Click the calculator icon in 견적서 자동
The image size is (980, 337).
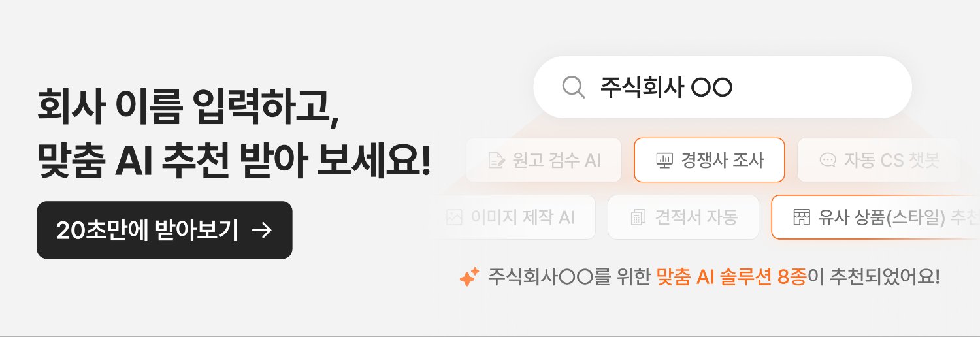point(638,217)
